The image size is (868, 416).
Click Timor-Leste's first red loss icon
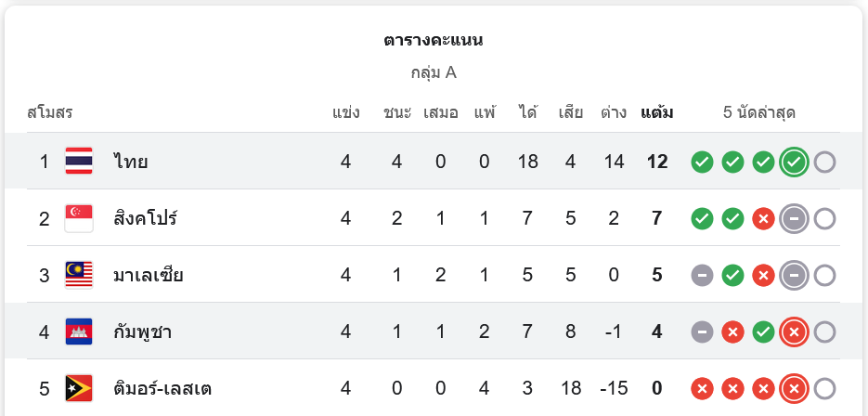pyautogui.click(x=703, y=388)
